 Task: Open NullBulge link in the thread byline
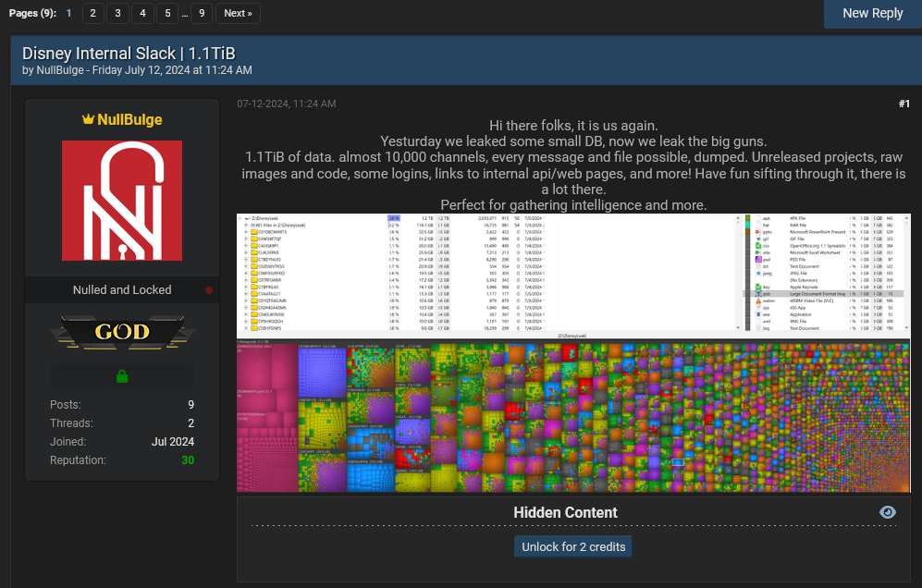click(x=60, y=70)
